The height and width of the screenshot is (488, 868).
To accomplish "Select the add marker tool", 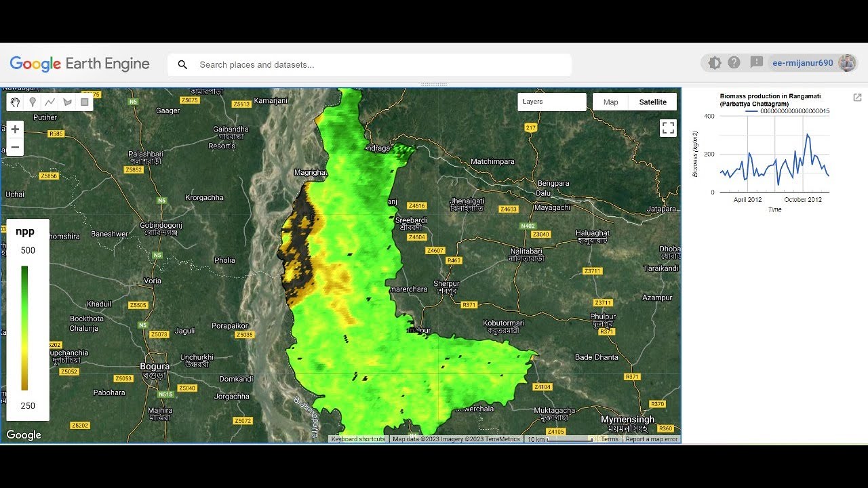I will click(33, 102).
